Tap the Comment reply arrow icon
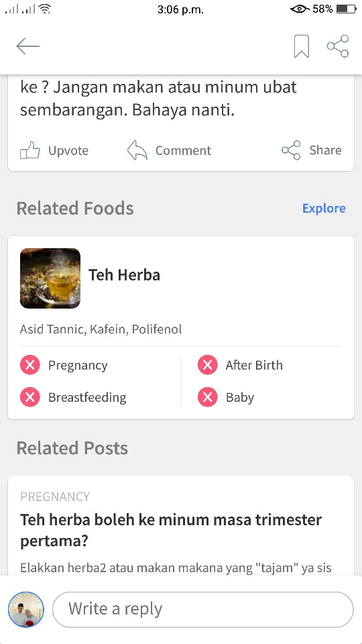 pos(137,150)
